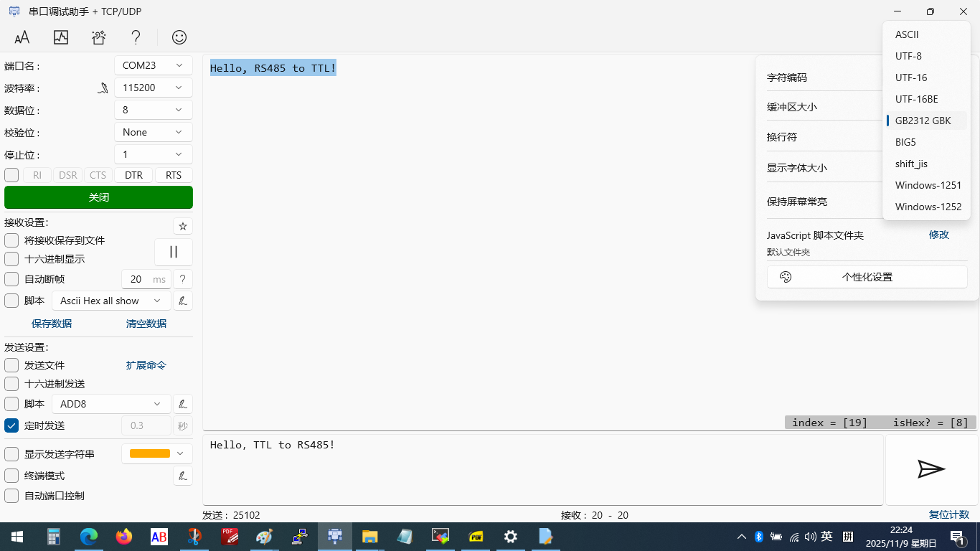Click the save data link

point(52,324)
